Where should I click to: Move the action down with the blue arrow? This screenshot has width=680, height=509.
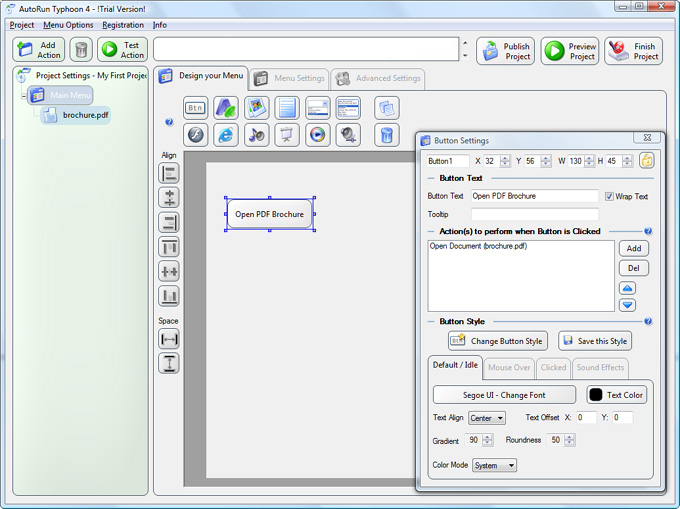click(x=627, y=305)
